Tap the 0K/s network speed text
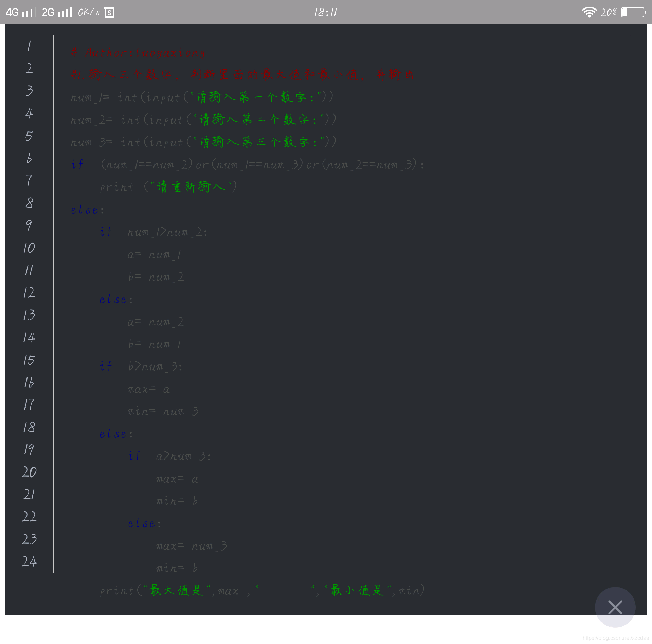This screenshot has width=652, height=644. [89, 13]
